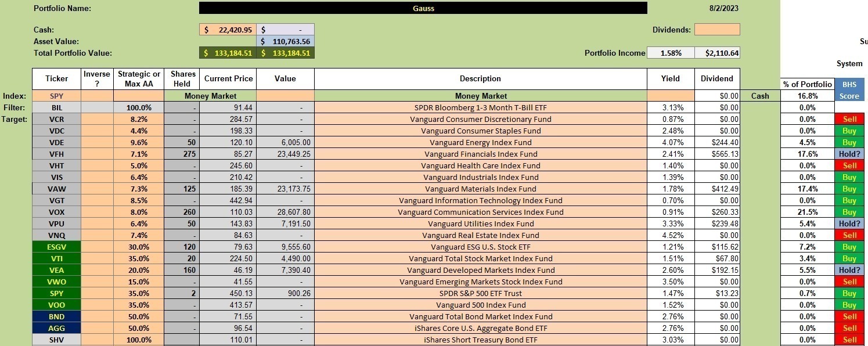Select the VCR ticker cell
Viewport: 868px width, 346px height.
click(x=56, y=119)
